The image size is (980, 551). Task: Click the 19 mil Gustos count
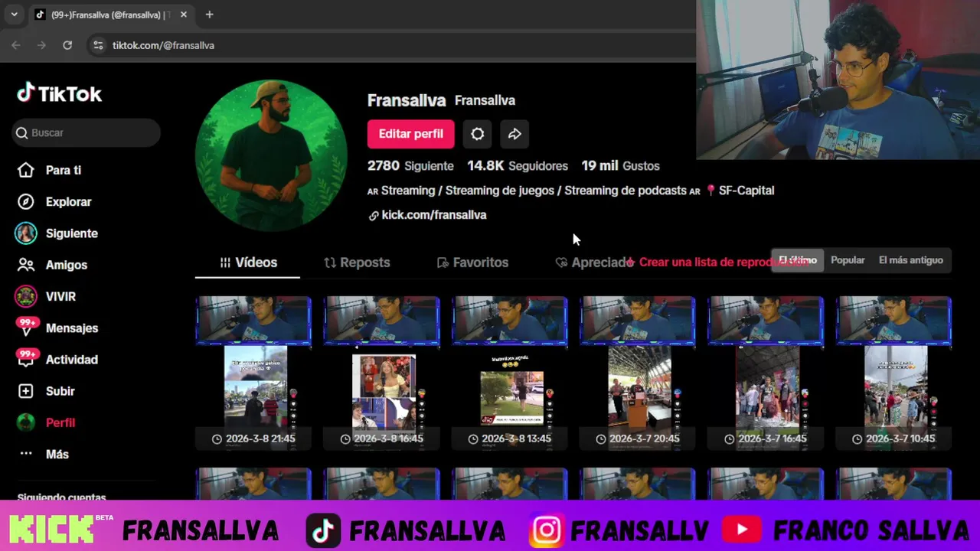[x=620, y=165]
